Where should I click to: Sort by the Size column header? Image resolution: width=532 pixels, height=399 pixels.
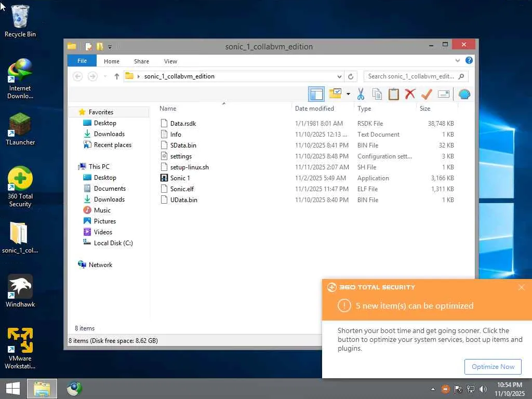pyautogui.click(x=425, y=109)
